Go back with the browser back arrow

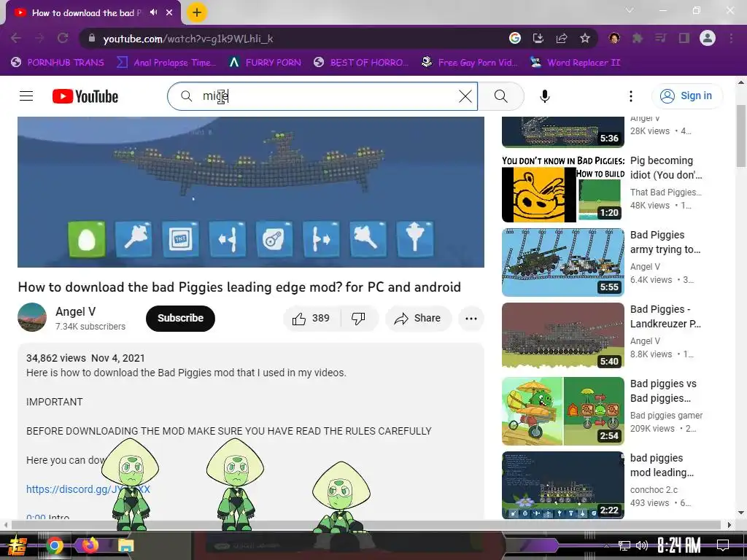click(x=16, y=38)
